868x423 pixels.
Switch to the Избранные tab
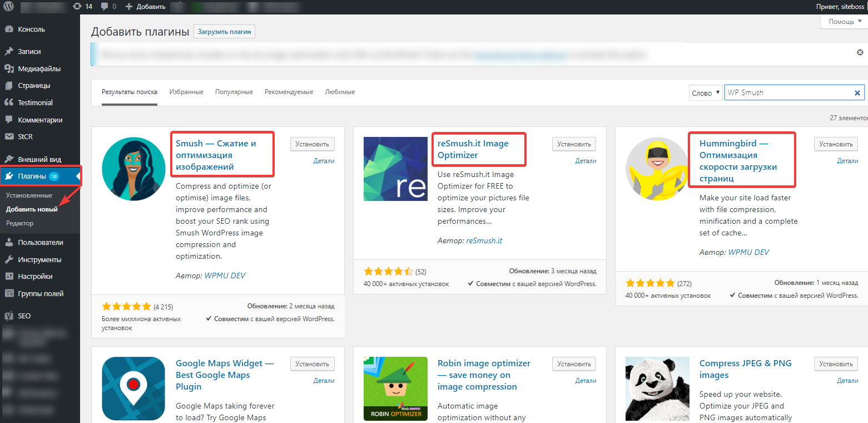point(186,92)
